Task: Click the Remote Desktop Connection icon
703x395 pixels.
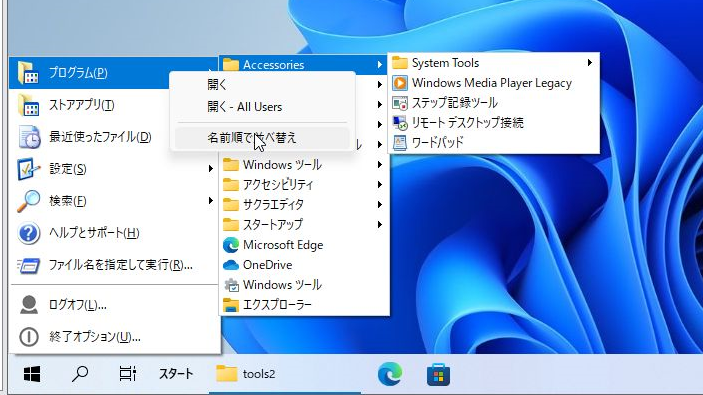Action: [x=399, y=122]
